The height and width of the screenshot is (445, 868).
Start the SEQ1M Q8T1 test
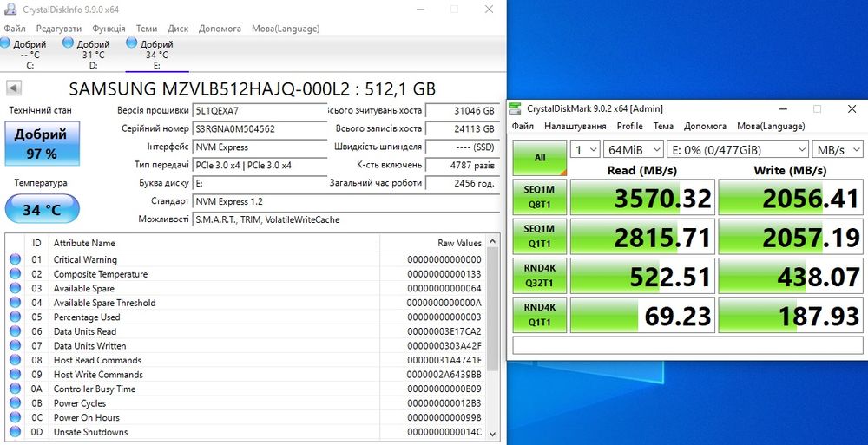point(540,197)
